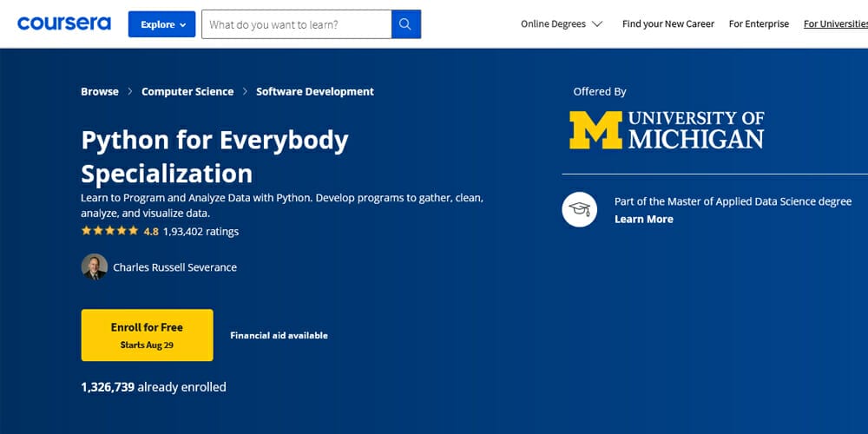The image size is (868, 434).
Task: Open Charles Russell Severance instructor link
Action: pos(175,267)
